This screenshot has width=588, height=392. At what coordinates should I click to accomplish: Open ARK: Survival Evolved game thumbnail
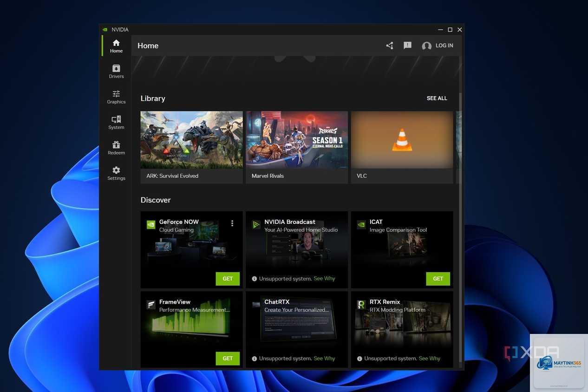191,140
